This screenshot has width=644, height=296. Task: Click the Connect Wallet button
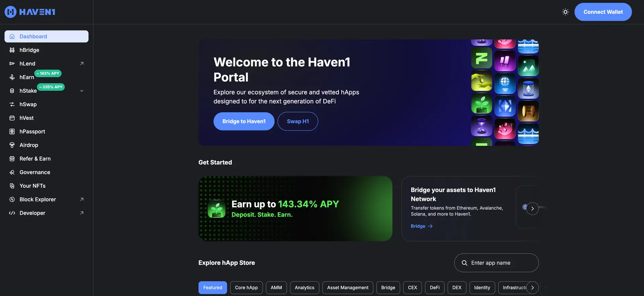click(603, 12)
